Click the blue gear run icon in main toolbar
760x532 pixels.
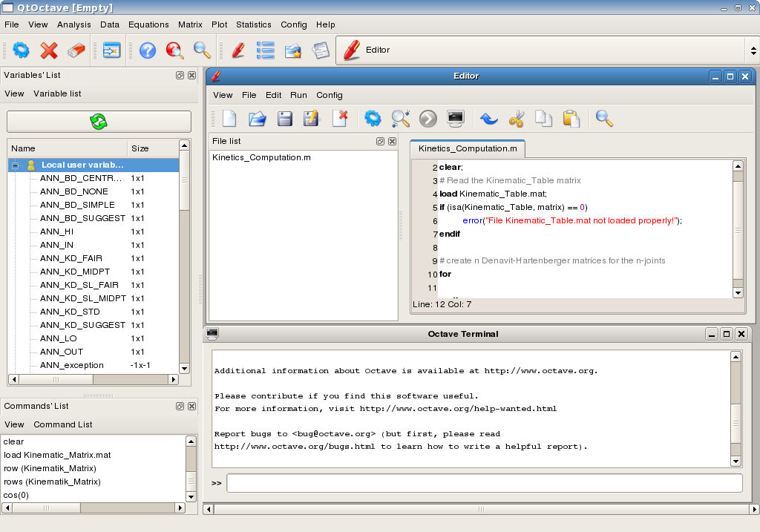click(x=21, y=50)
